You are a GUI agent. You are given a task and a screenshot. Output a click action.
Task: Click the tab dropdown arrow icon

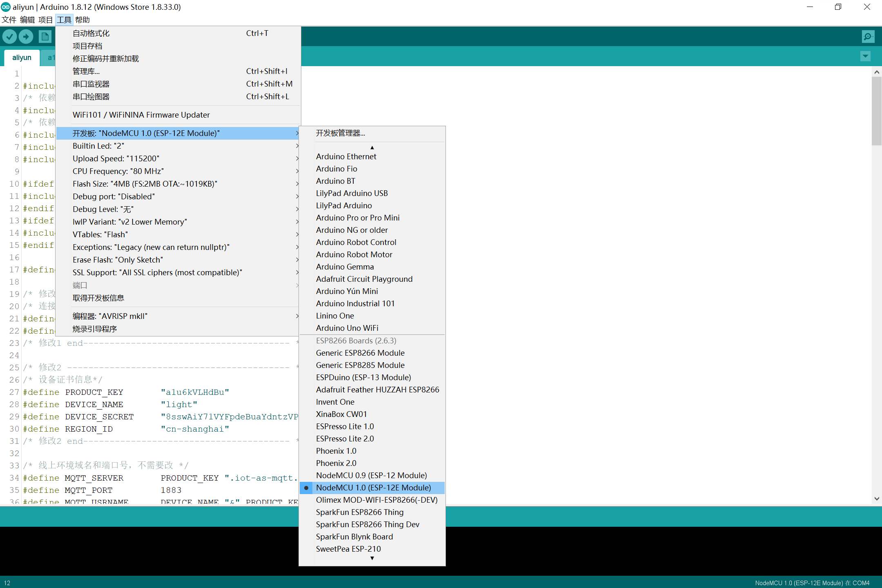tap(865, 56)
